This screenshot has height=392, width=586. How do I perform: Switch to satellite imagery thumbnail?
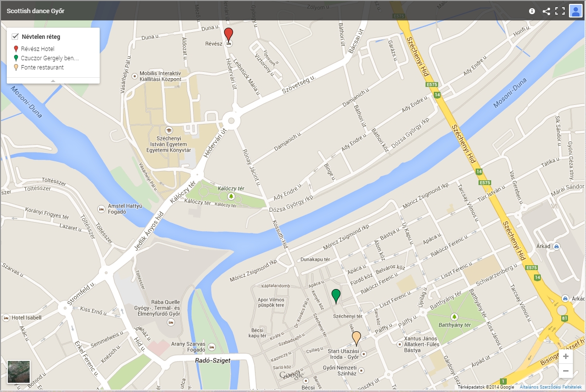click(x=19, y=372)
